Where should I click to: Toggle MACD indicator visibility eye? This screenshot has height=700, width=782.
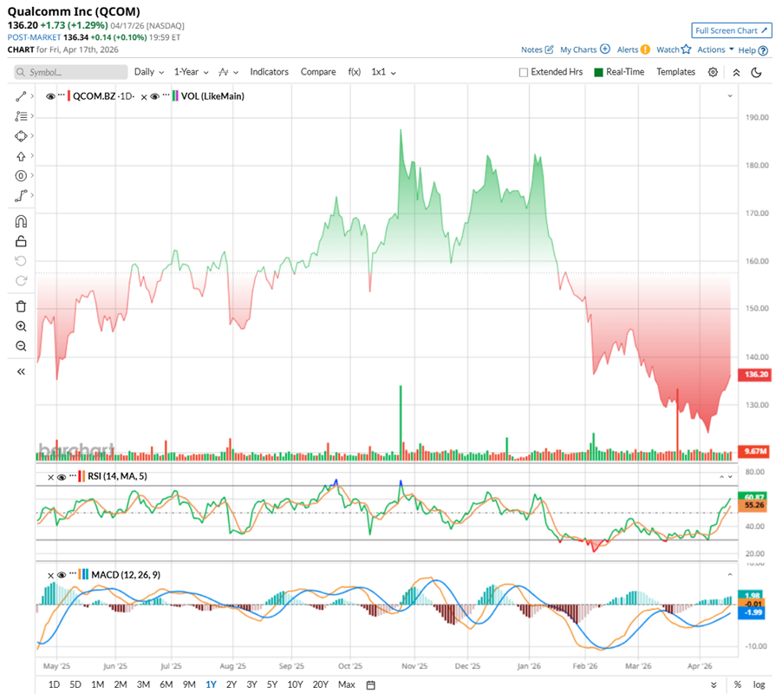pos(62,575)
